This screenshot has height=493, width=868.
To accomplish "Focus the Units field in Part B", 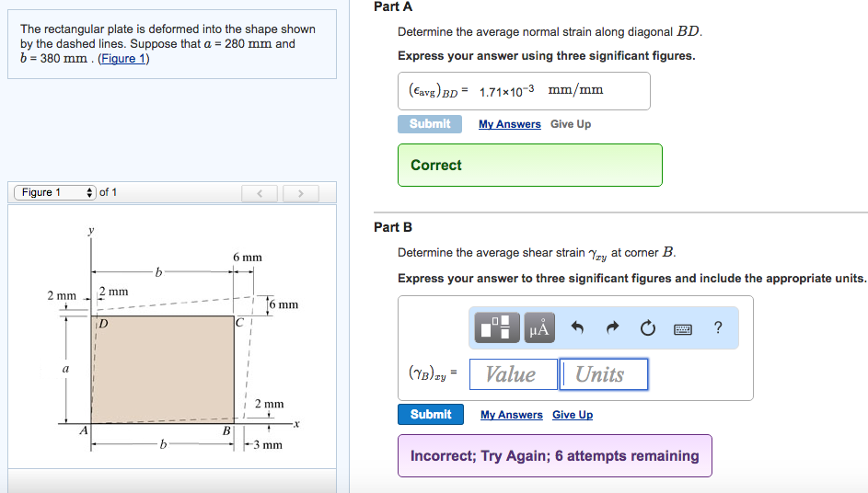I will coord(604,374).
